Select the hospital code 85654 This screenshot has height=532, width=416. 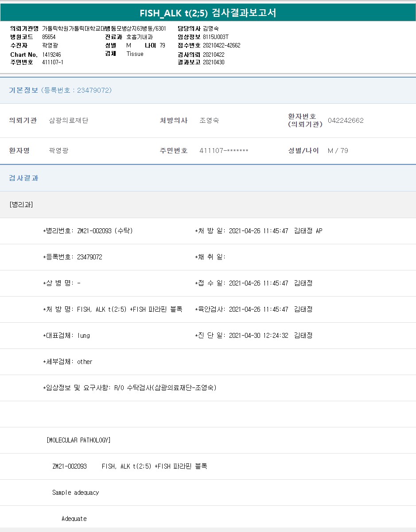click(49, 37)
